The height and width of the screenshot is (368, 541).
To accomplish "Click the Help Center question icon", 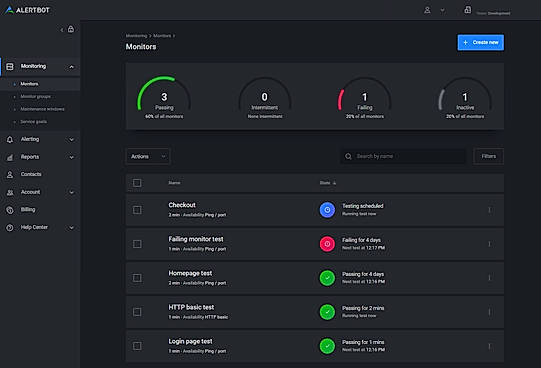I will tap(10, 228).
